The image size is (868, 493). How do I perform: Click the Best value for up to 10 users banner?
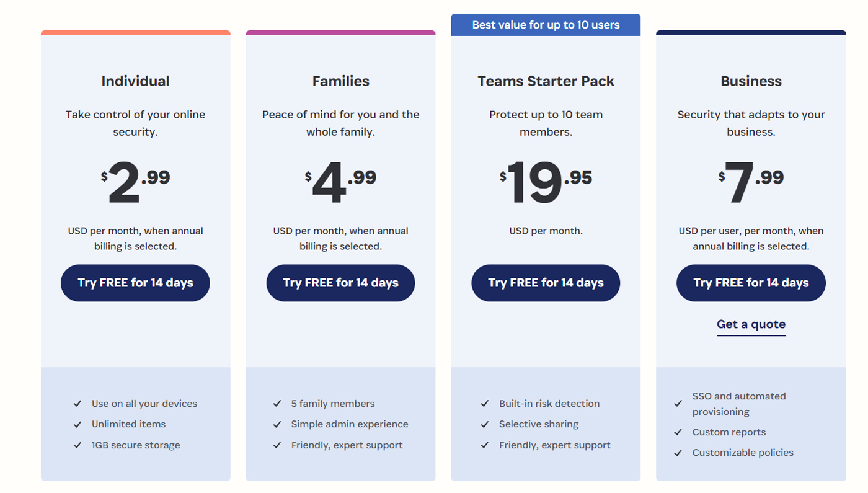[546, 25]
